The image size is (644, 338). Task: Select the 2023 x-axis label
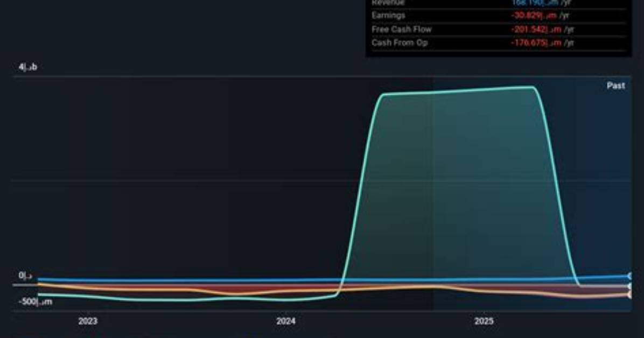[x=88, y=321]
